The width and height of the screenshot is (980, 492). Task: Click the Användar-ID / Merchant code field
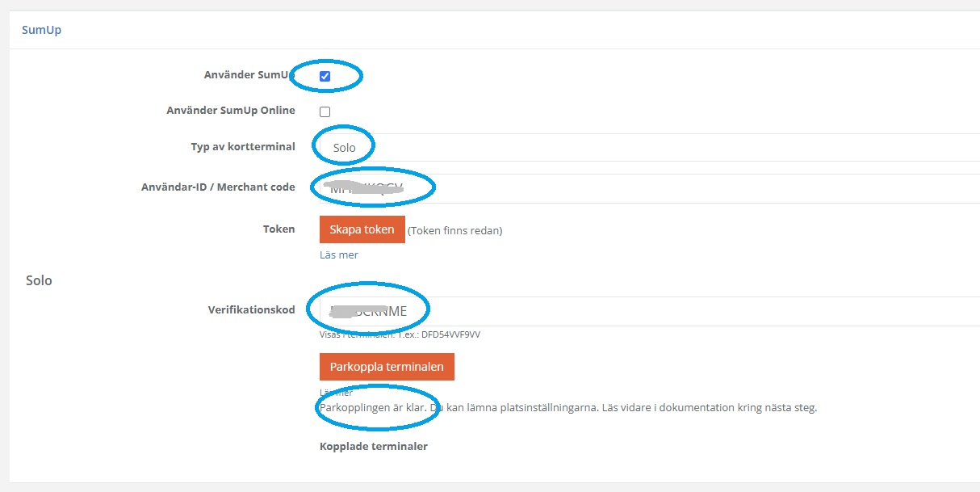pos(650,187)
